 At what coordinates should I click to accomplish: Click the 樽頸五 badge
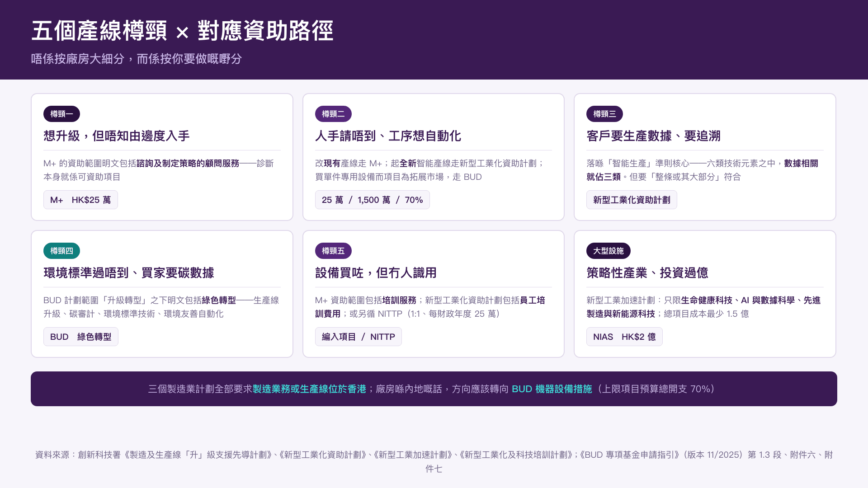[333, 251]
